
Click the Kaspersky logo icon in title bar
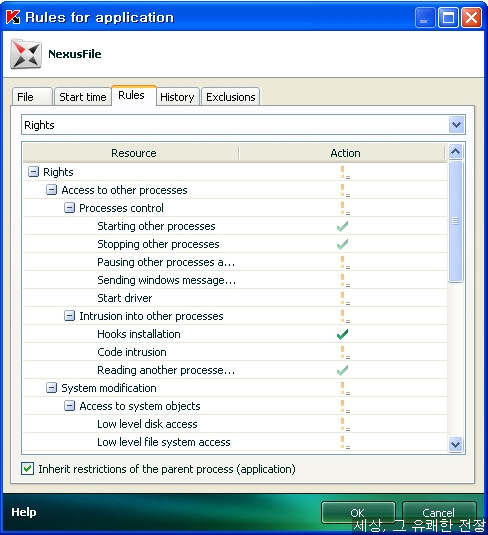13,17
